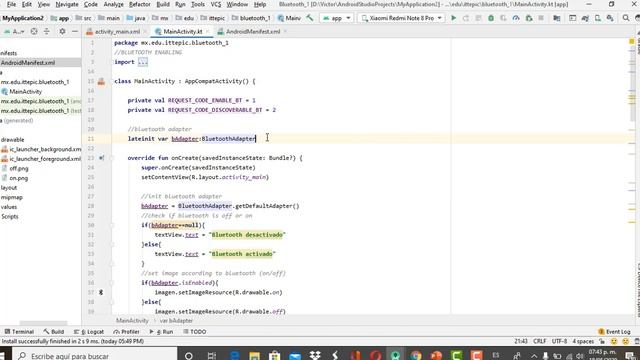Open Chrome from the taskbar
Screen dimensions: 640x360
[x=416, y=356]
